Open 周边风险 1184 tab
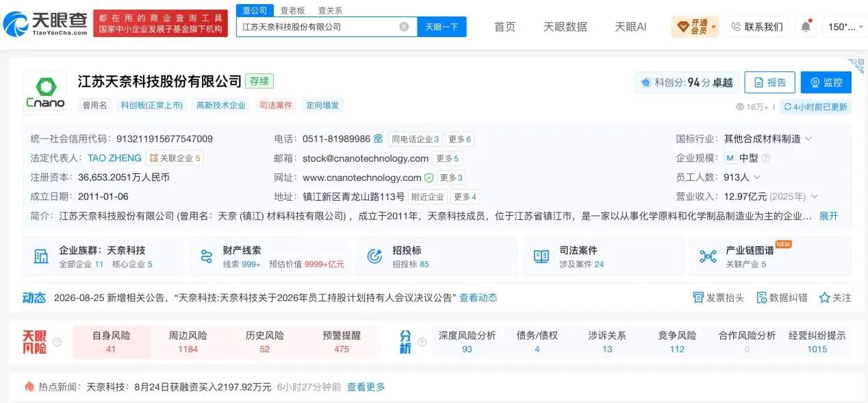The height and width of the screenshot is (403, 868). point(188,342)
